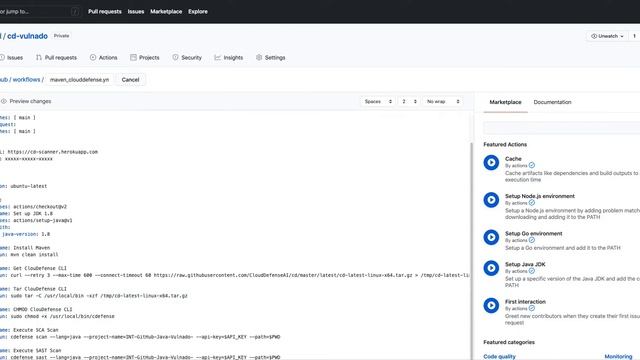Viewport: 640px width, 360px height.
Task: Open the Insights tab
Action: (x=233, y=58)
